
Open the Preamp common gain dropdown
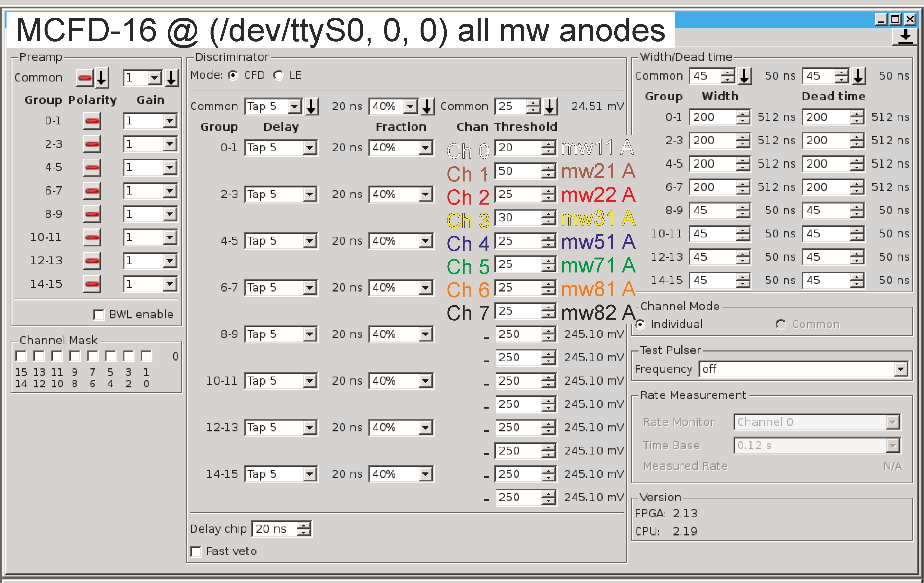click(154, 78)
